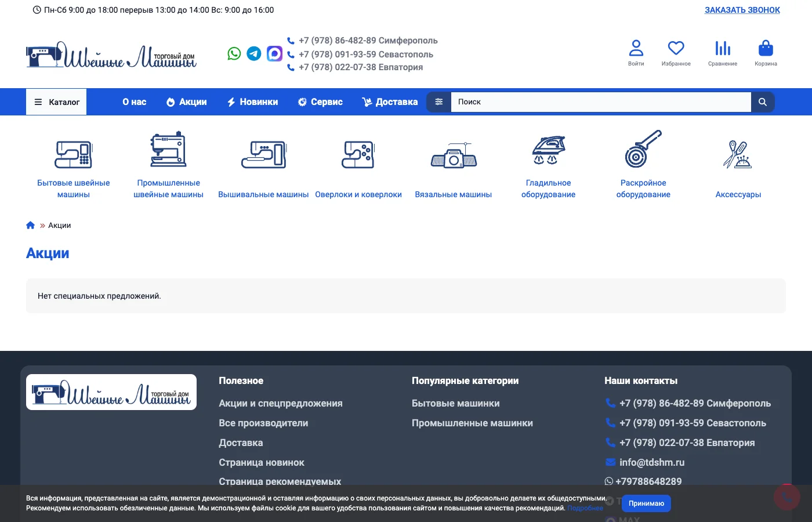Click info@tdshm.ru email link
Viewport: 812px width, 522px height.
click(x=651, y=462)
